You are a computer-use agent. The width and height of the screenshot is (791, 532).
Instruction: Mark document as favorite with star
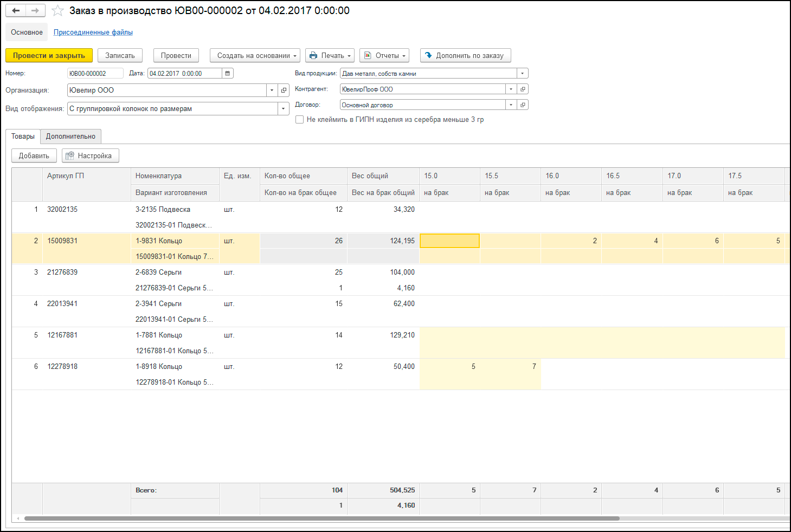(x=57, y=11)
